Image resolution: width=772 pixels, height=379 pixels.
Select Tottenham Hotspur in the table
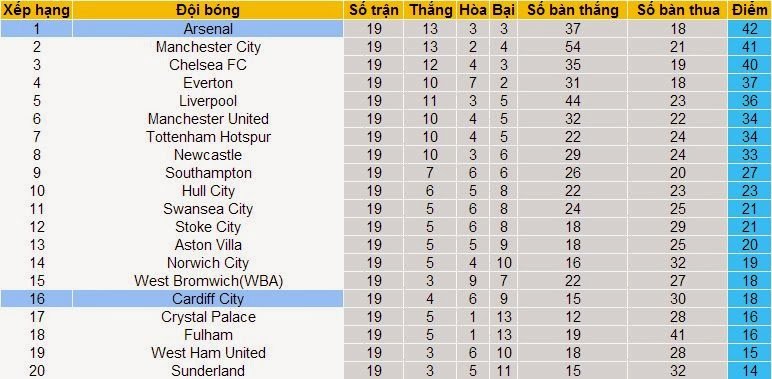(208, 136)
